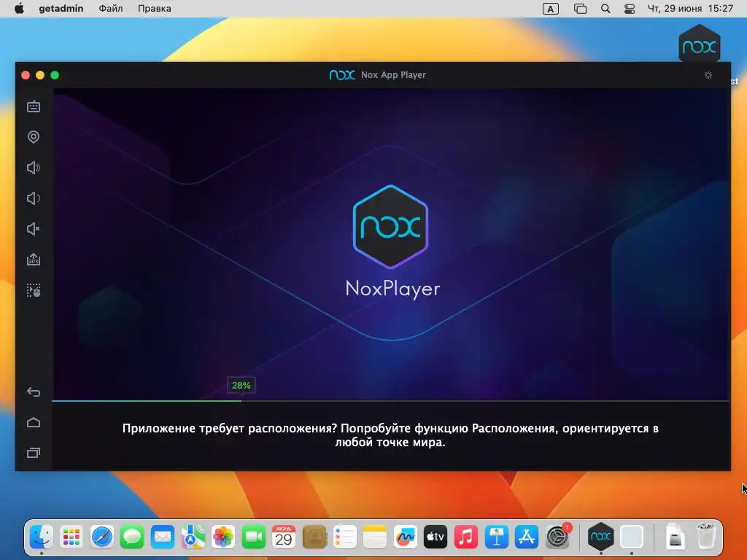
Task: Maximize the Nox App Player window
Action: point(55,75)
